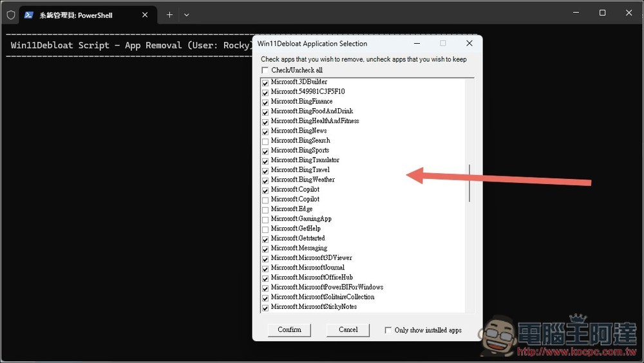Image resolution: width=644 pixels, height=363 pixels.
Task: Check Microsoft.GamingApp for removal
Action: point(265,220)
